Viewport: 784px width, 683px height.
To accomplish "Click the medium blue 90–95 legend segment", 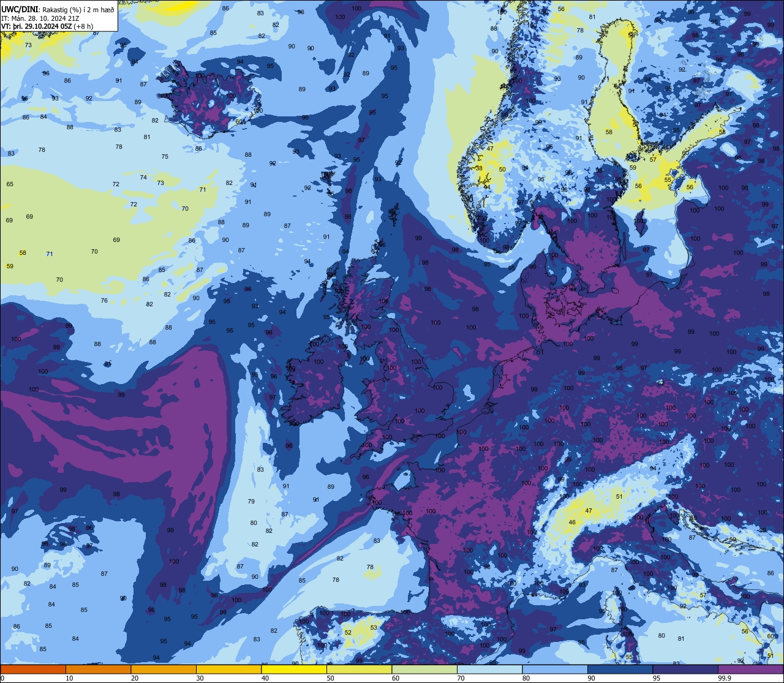I will pyautogui.click(x=620, y=669).
